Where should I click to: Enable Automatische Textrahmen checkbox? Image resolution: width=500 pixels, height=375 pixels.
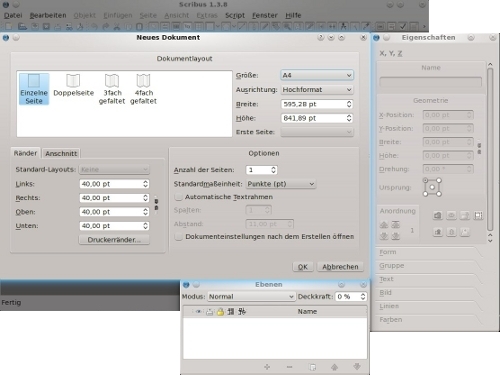(x=179, y=197)
